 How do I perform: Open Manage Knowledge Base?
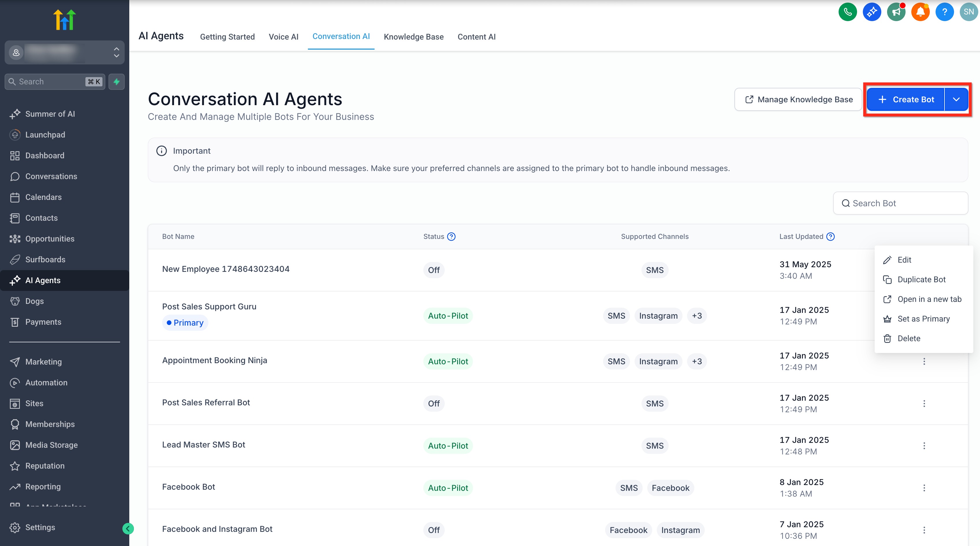pyautogui.click(x=798, y=99)
